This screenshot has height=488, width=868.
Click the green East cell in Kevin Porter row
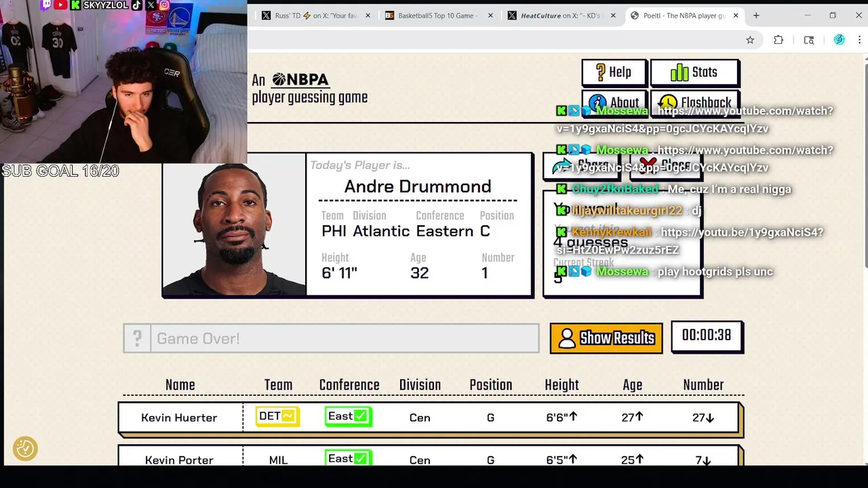[x=348, y=459]
